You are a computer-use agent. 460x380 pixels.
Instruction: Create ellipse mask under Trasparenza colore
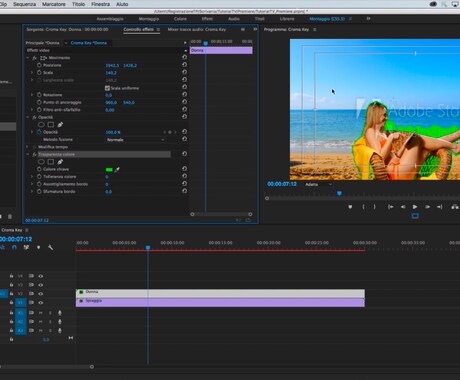click(x=41, y=162)
